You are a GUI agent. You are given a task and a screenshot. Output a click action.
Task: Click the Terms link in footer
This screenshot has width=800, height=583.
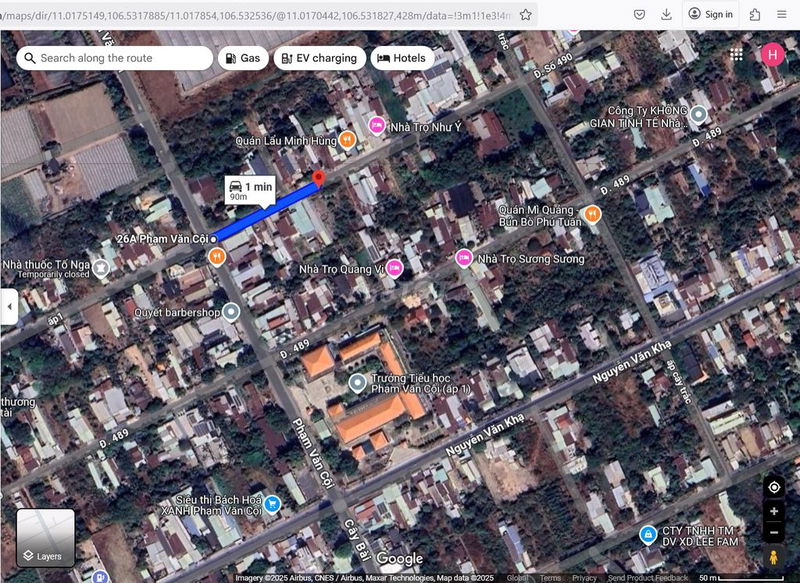point(551,578)
